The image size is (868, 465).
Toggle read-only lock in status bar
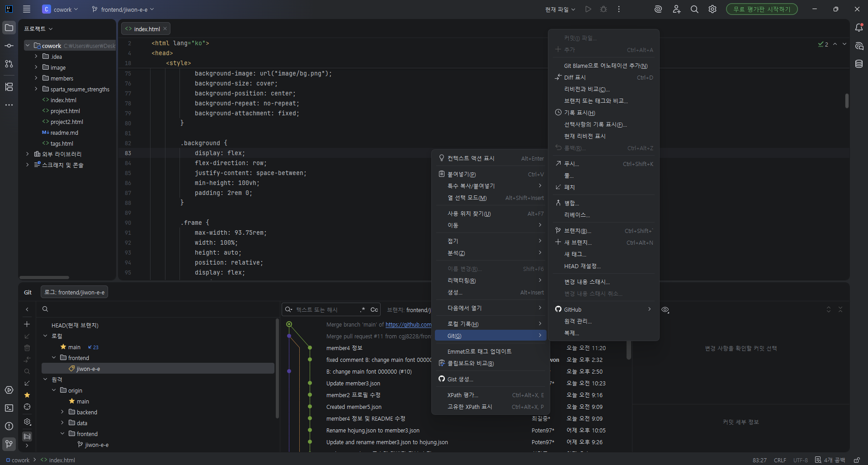(857, 460)
